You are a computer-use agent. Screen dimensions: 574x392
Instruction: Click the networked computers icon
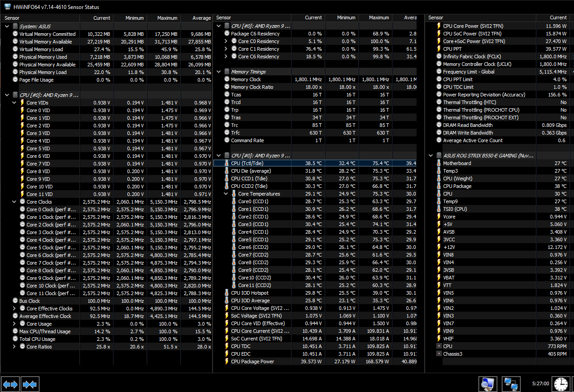point(511,384)
